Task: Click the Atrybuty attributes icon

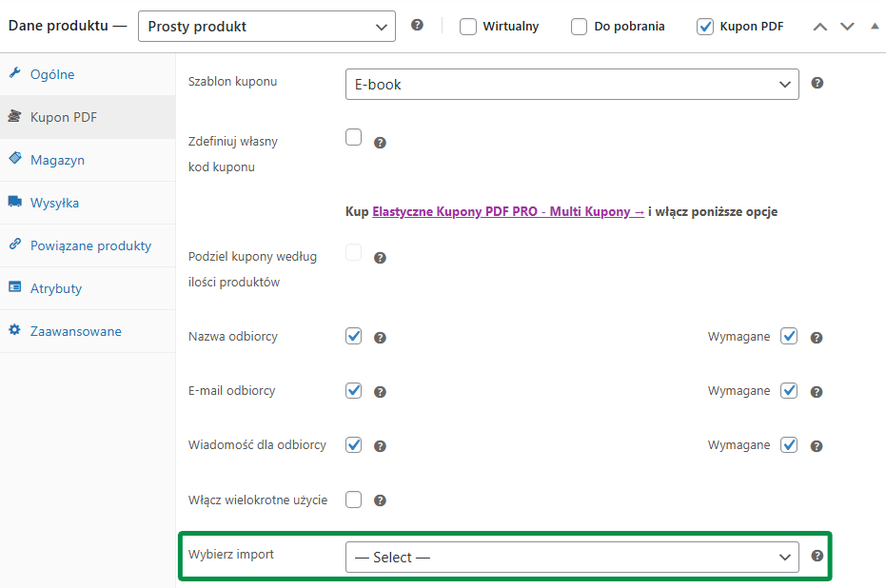Action: [15, 287]
